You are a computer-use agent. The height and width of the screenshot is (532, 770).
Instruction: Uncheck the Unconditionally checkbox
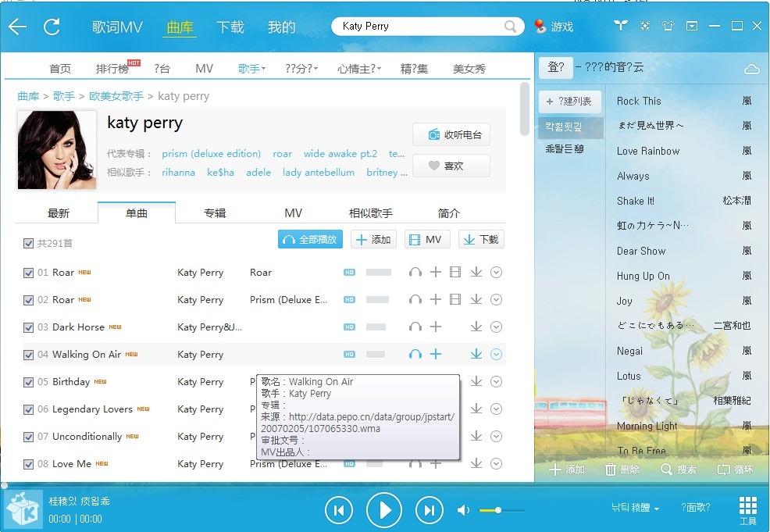pos(28,437)
